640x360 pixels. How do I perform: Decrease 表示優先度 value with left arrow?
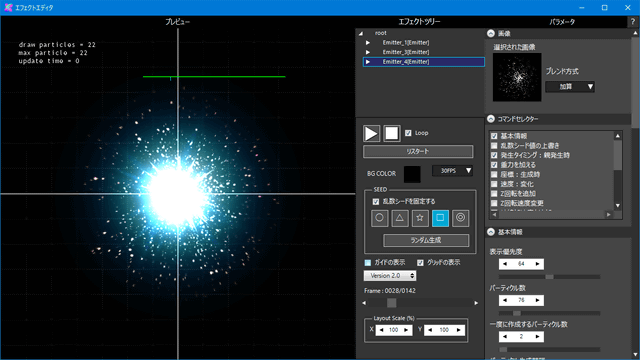505,264
